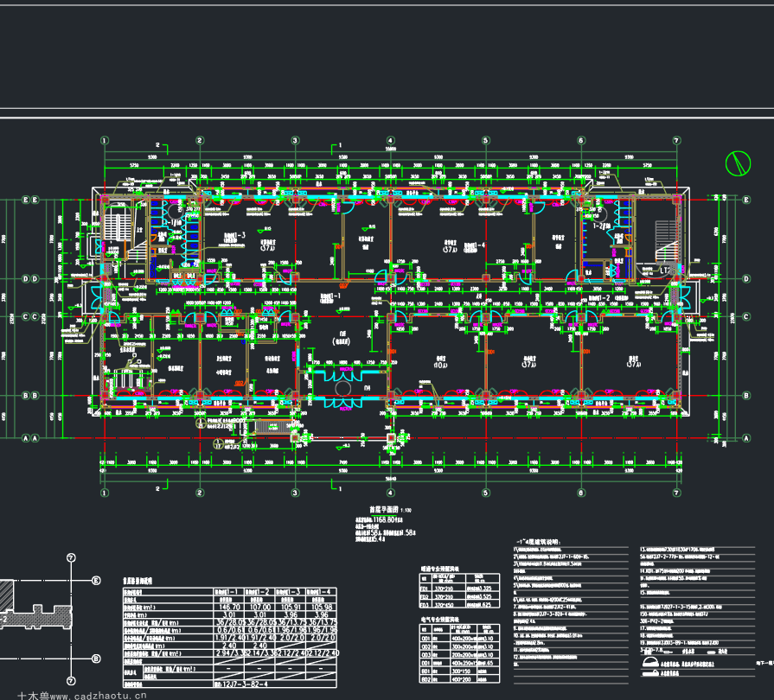Select the 105.98 table cell
Image resolution: width=774 pixels, height=700 pixels.
click(x=322, y=608)
